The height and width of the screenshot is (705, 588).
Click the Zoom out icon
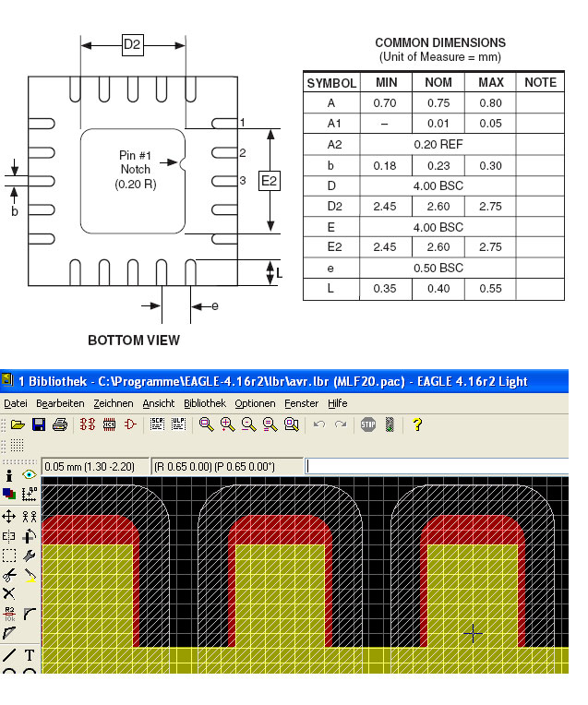pyautogui.click(x=248, y=424)
